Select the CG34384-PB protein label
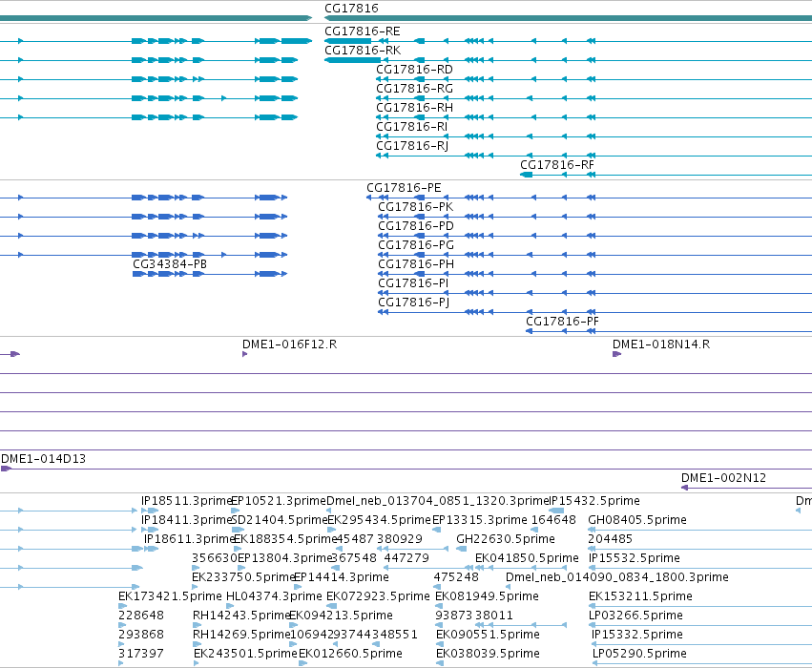The width and height of the screenshot is (812, 668). 170,264
